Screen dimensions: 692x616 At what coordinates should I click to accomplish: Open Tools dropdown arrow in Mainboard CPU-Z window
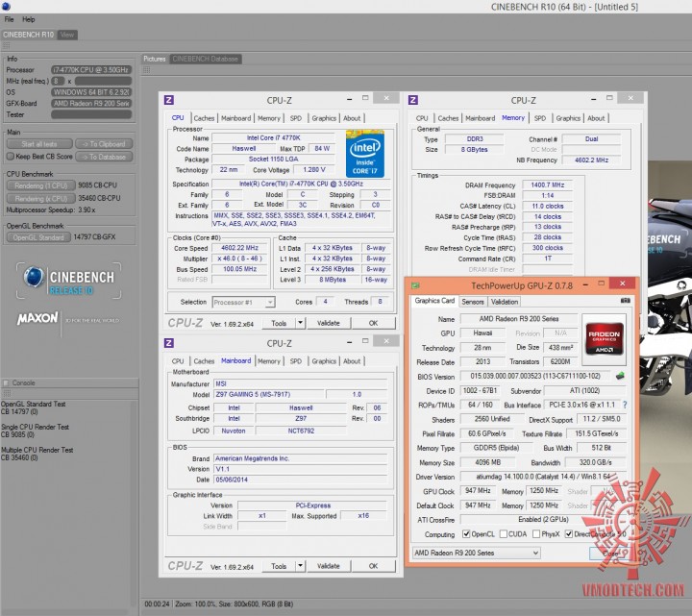click(300, 566)
